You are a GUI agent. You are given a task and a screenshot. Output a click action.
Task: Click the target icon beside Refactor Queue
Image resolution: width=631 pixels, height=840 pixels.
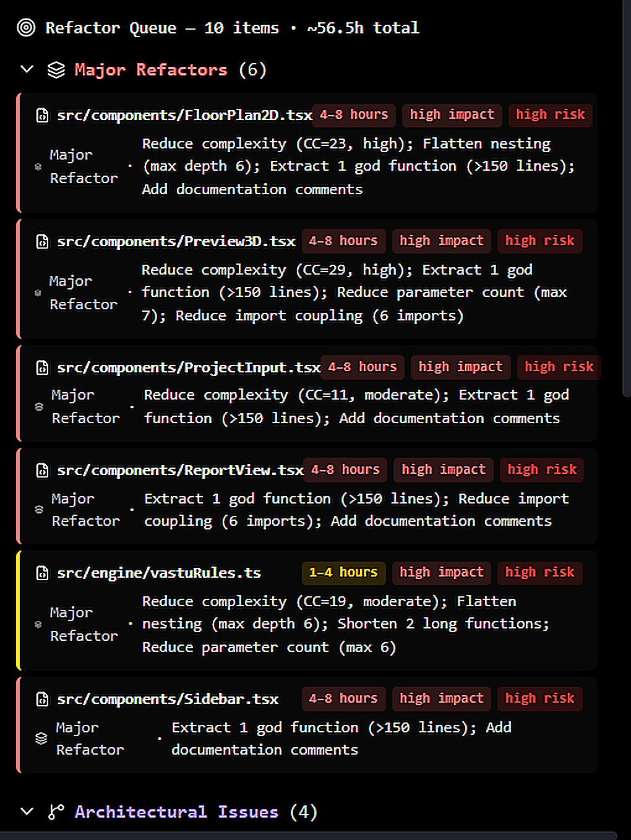coord(26,28)
